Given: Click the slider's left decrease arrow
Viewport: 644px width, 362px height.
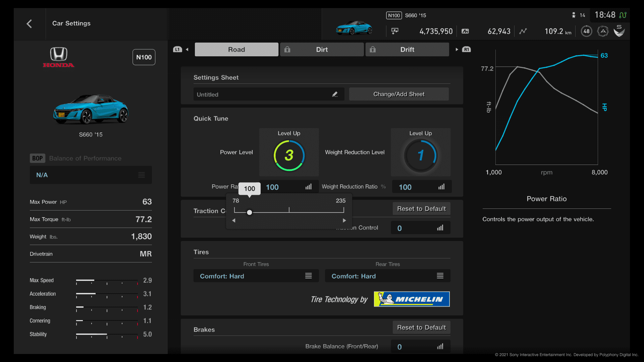Looking at the screenshot, I should [x=234, y=221].
